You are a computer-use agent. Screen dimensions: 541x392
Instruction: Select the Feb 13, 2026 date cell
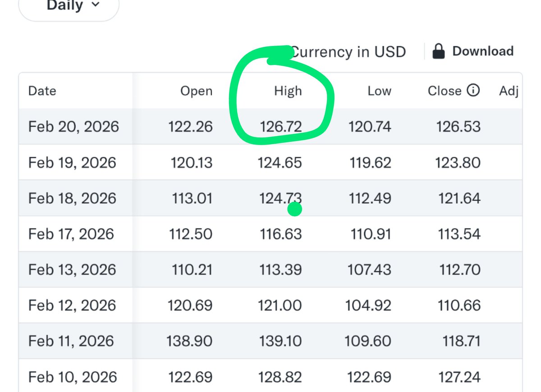tap(72, 270)
